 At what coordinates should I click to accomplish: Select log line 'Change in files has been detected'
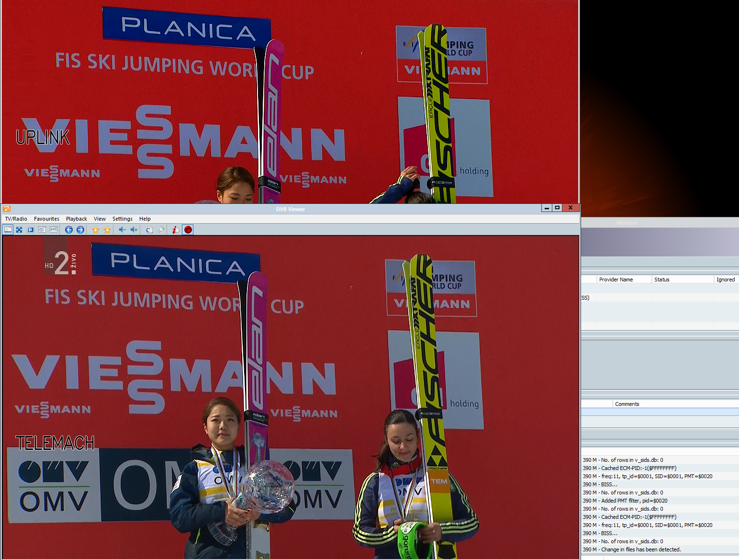660,549
